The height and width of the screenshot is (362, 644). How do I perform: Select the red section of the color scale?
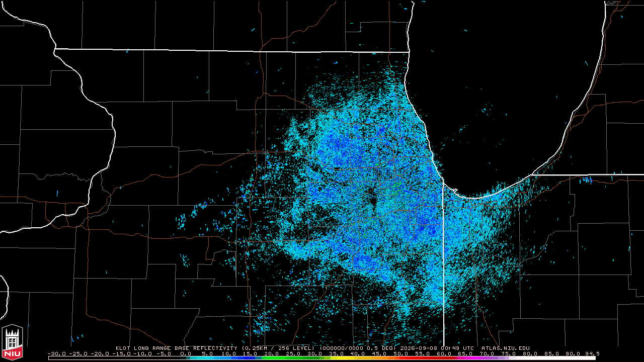pos(426,358)
